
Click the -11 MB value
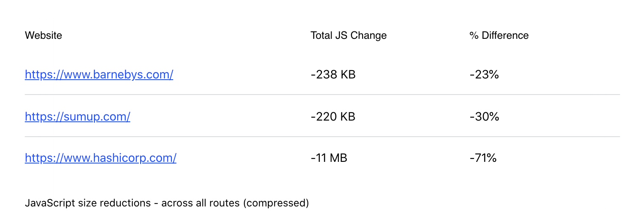pos(329,158)
